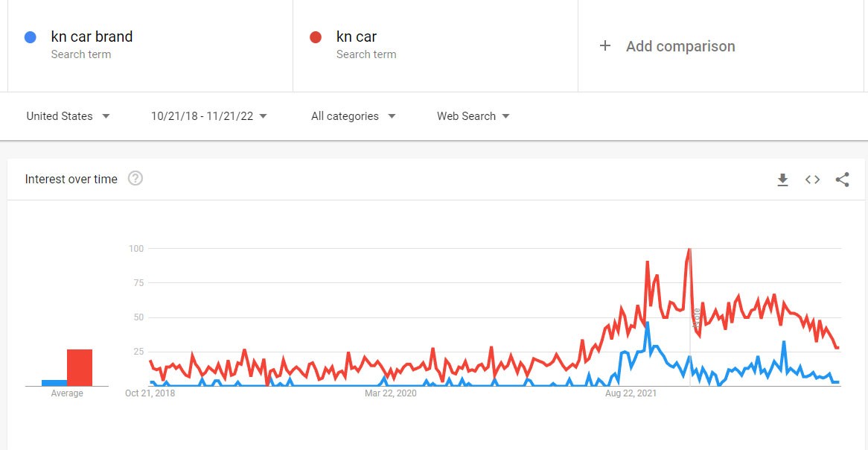Click the Add comparison button

point(680,46)
